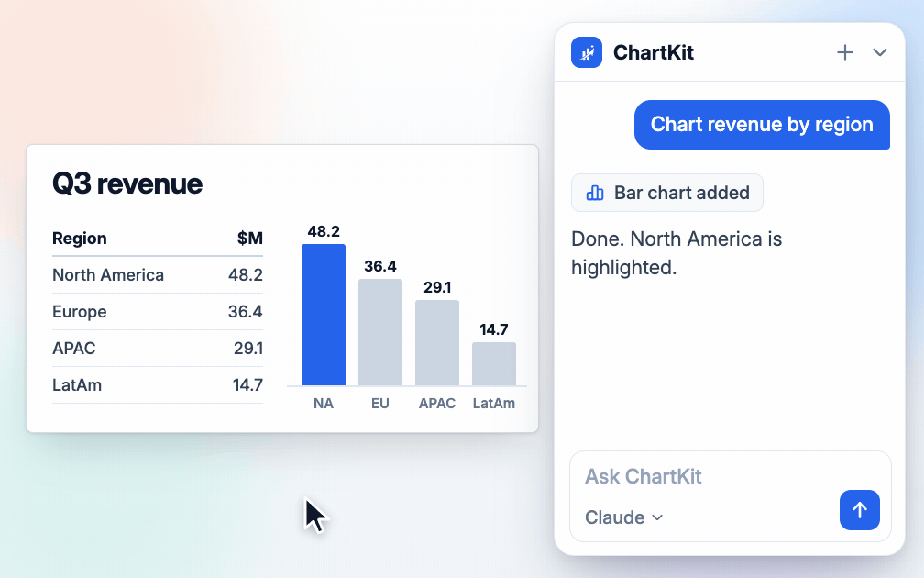Click the 48.2 value in table
This screenshot has width=924, height=578.
pyautogui.click(x=246, y=275)
